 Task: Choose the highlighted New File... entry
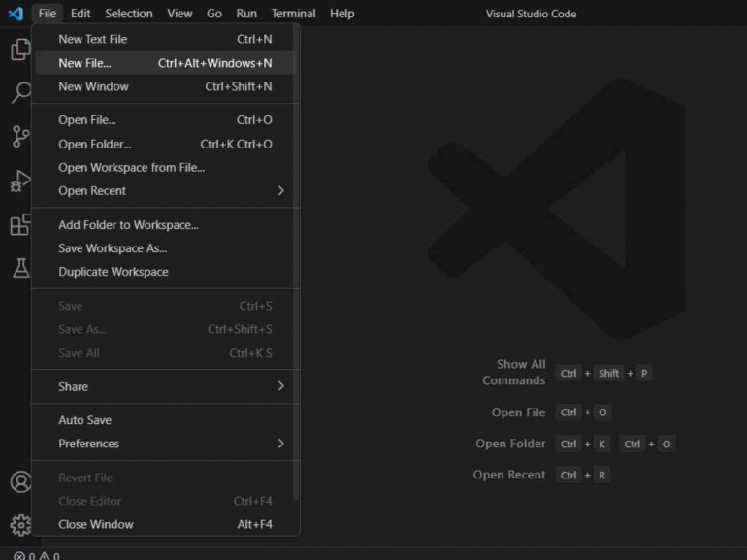pyautogui.click(x=165, y=63)
